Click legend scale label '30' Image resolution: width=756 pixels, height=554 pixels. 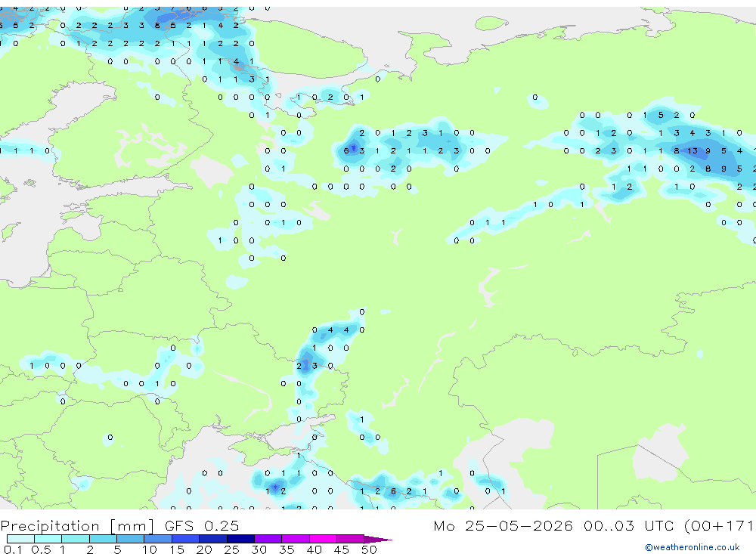pos(259,549)
